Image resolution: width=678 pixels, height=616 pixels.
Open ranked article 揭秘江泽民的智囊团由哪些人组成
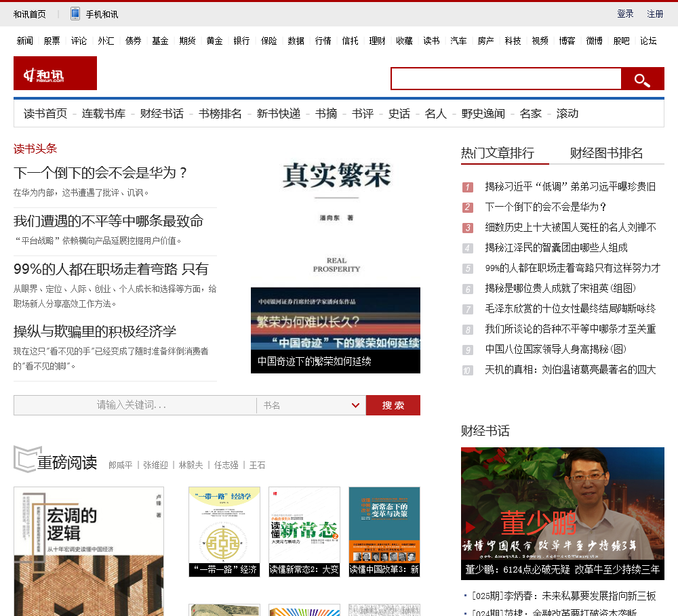point(556,248)
